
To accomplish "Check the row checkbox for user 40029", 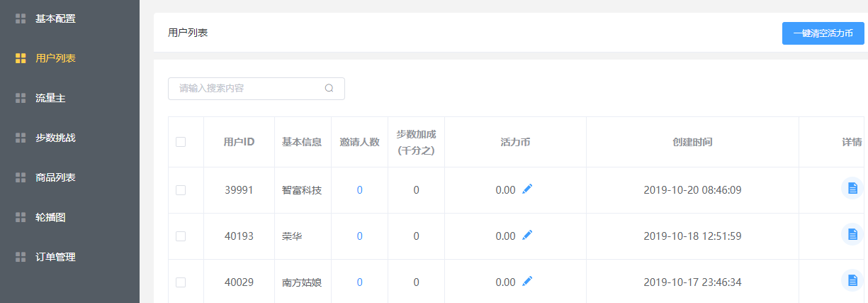I will point(181,282).
